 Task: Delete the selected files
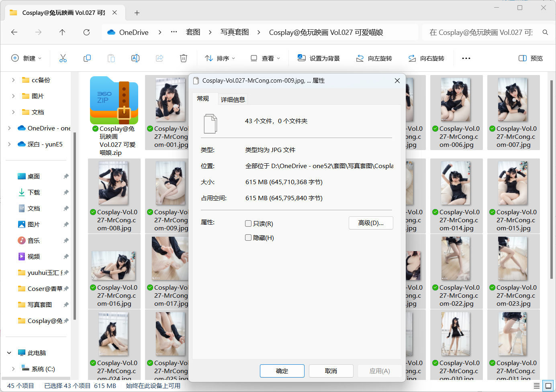click(184, 58)
